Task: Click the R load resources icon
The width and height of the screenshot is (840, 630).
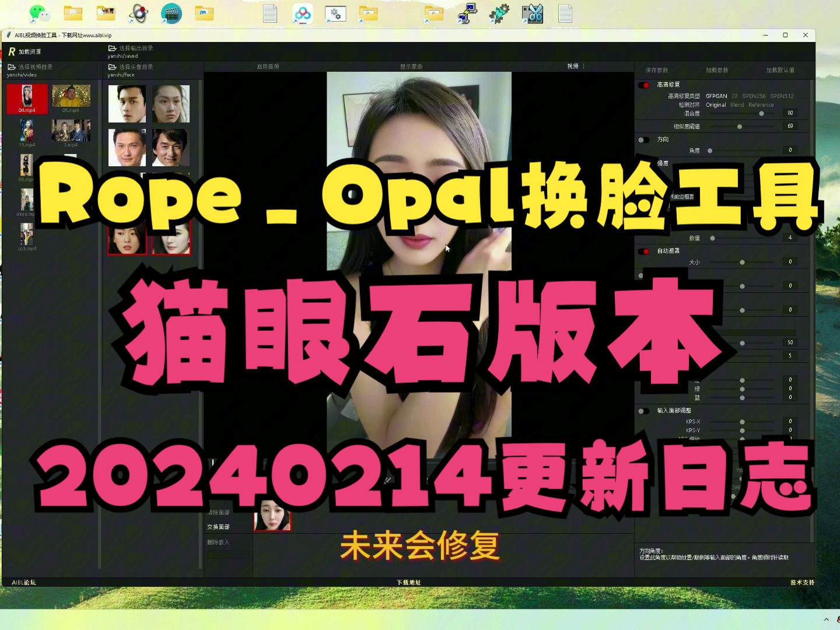Action: pos(12,51)
